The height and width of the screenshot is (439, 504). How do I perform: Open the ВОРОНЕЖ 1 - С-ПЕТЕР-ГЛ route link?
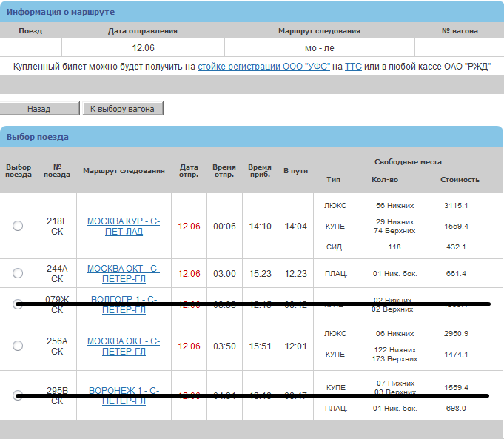[x=124, y=395]
